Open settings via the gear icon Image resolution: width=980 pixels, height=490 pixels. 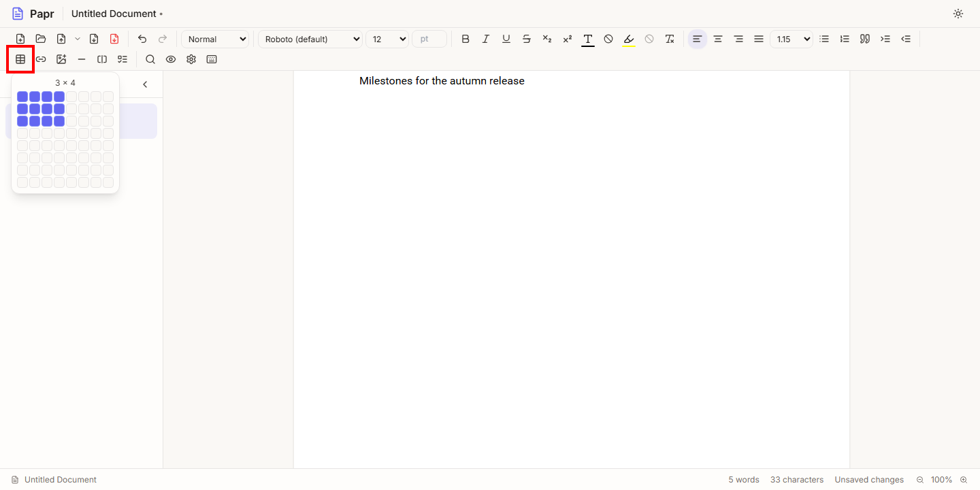191,59
